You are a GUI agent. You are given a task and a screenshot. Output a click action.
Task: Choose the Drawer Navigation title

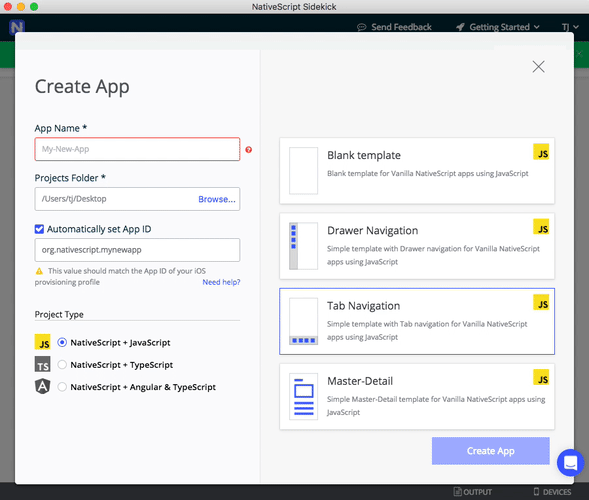372,230
